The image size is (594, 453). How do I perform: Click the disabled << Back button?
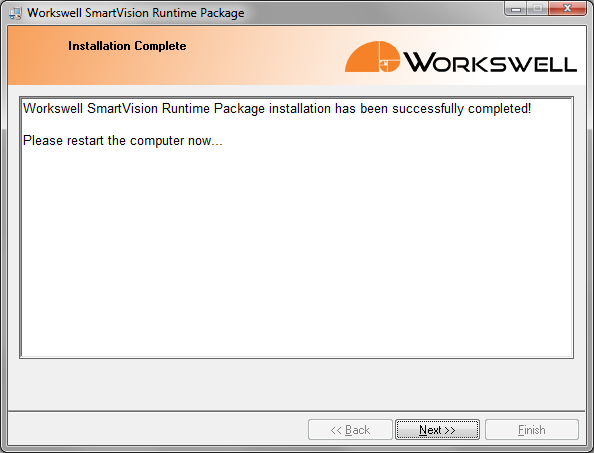(350, 430)
